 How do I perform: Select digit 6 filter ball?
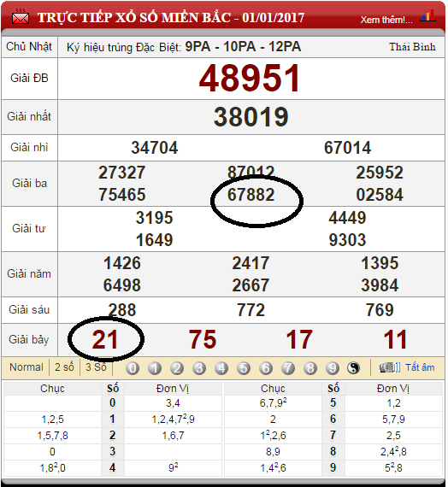(x=266, y=368)
